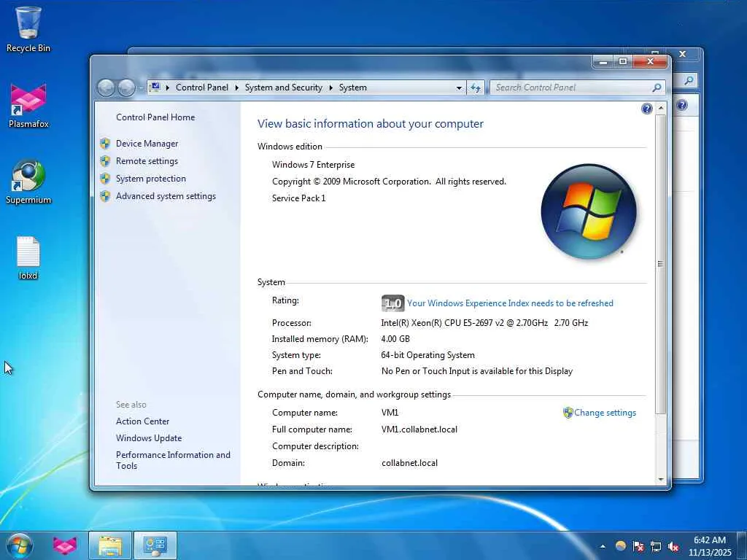The image size is (747, 560).
Task: Open Help via the blue question icon
Action: [646, 109]
